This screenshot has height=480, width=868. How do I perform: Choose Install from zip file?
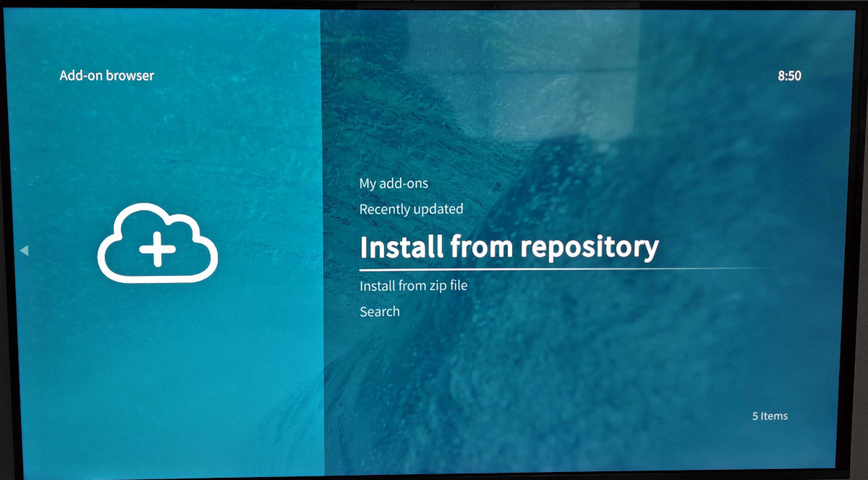click(x=413, y=286)
